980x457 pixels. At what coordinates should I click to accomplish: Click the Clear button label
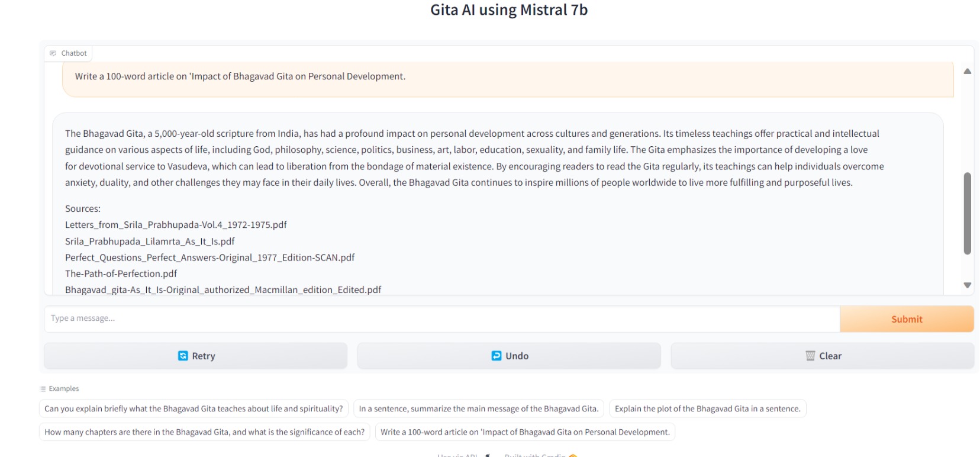[830, 356]
